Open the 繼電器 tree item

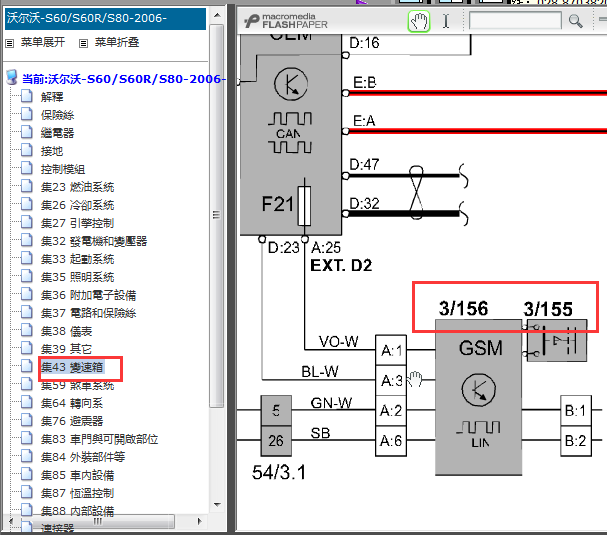(57, 133)
